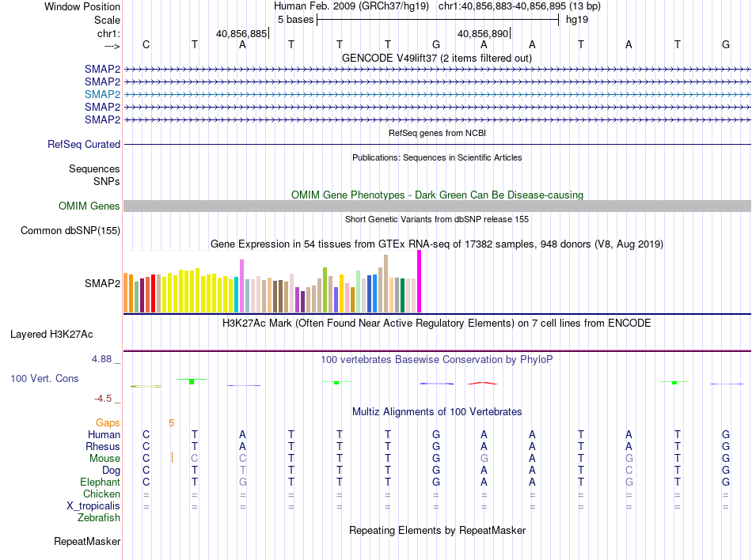
Task: Open '100 vertebrates Basewise Conservation by PhyloP' title
Action: [436, 360]
